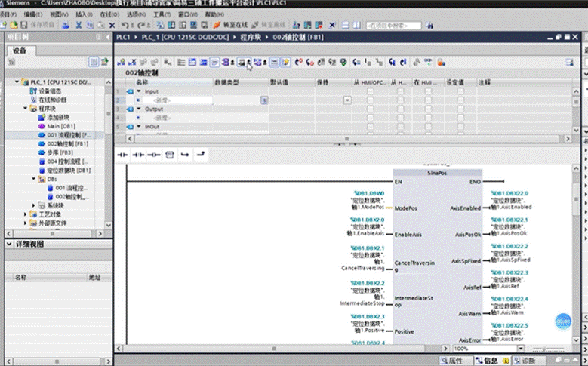
Task: Insert a normally open contact
Action: [122, 155]
